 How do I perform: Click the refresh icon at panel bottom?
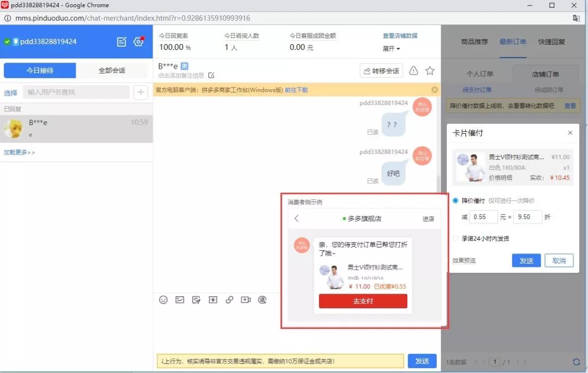pyautogui.click(x=576, y=362)
